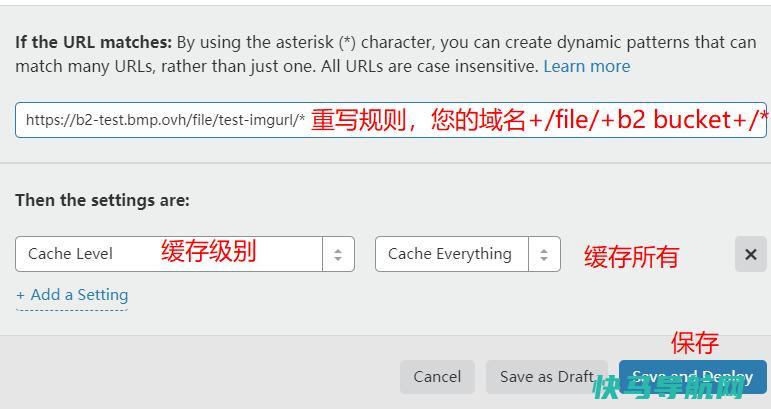Click the plus sign before Add a Setting
The height and width of the screenshot is (409, 771).
[20, 295]
